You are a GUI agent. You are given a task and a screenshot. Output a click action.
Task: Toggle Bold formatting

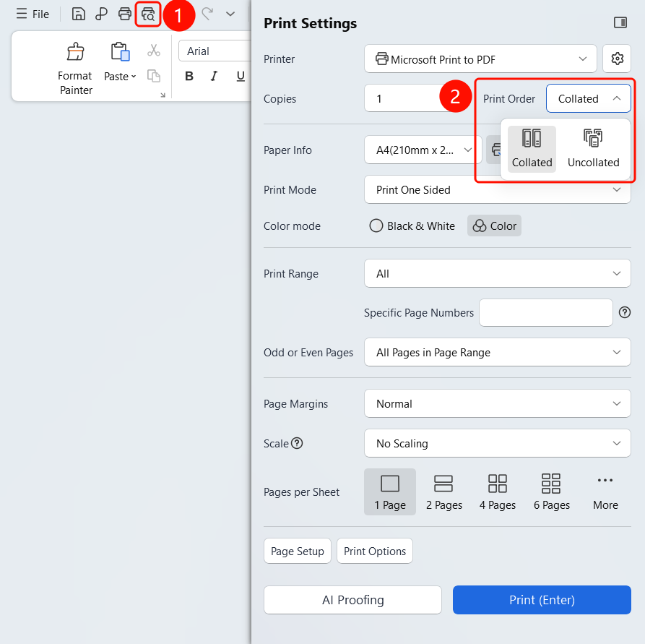point(189,76)
